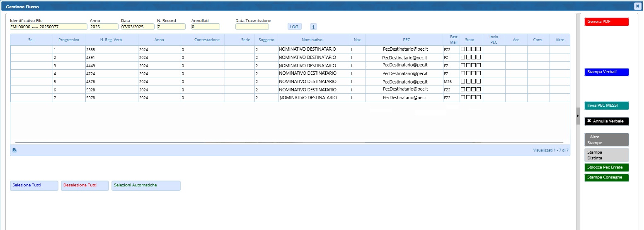Click the info icon next to LOG
The image size is (644, 230).
(x=313, y=27)
